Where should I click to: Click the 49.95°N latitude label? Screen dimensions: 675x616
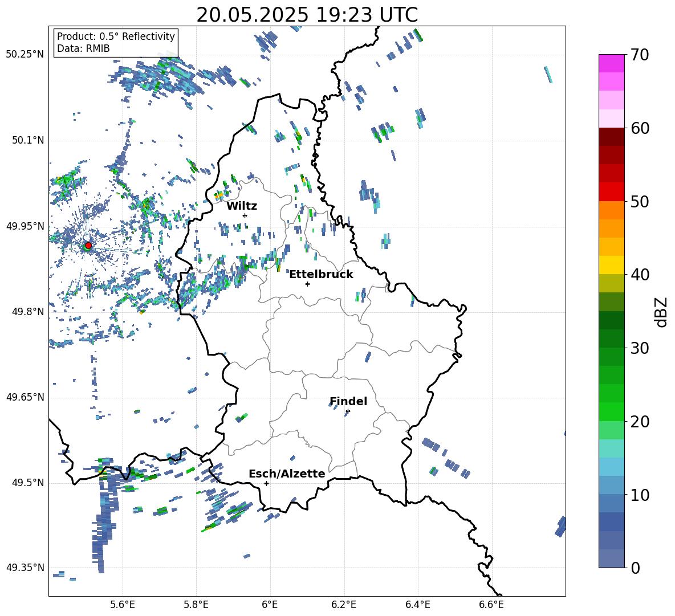(25, 226)
